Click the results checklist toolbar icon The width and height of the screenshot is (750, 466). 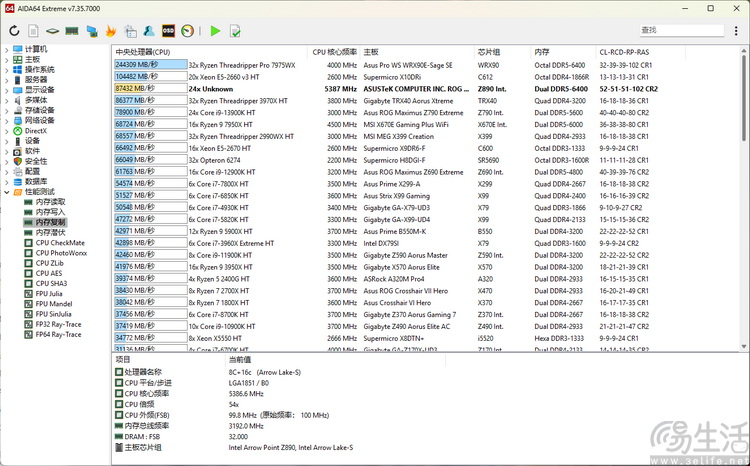tap(235, 31)
